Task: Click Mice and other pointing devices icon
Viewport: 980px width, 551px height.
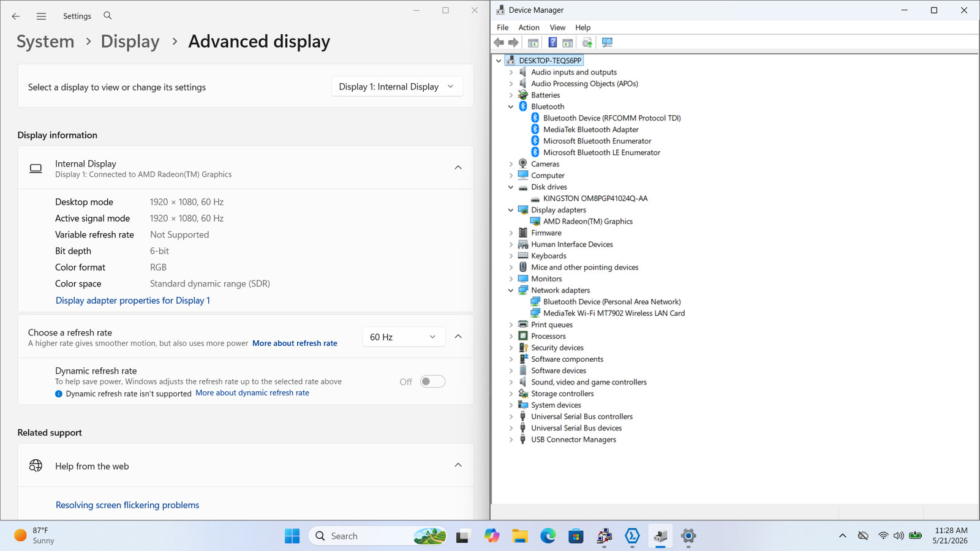Action: pos(523,267)
